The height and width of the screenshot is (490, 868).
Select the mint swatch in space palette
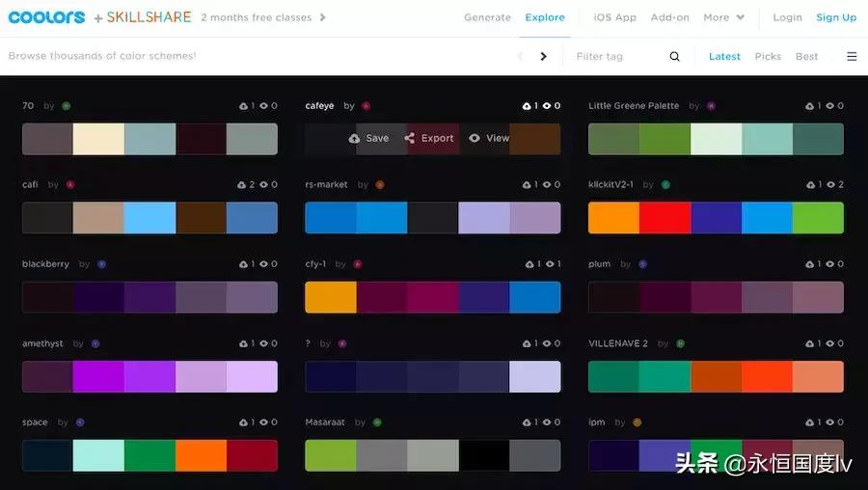pos(98,455)
